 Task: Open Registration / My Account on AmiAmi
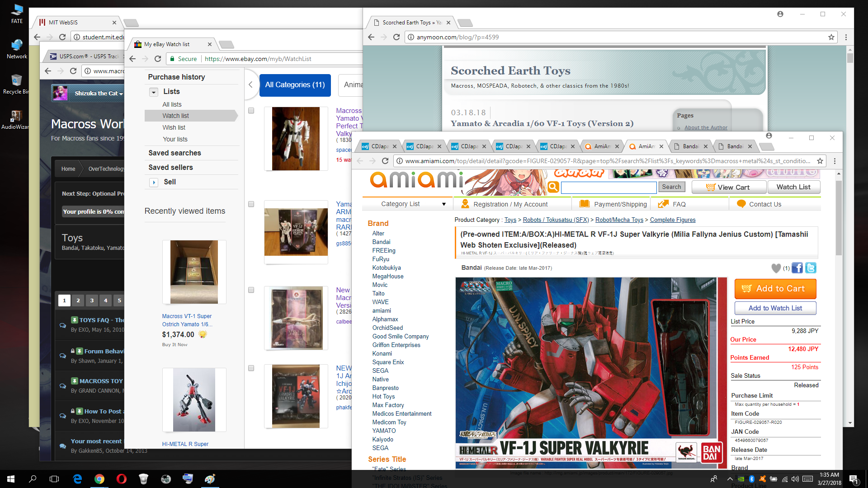pos(510,204)
